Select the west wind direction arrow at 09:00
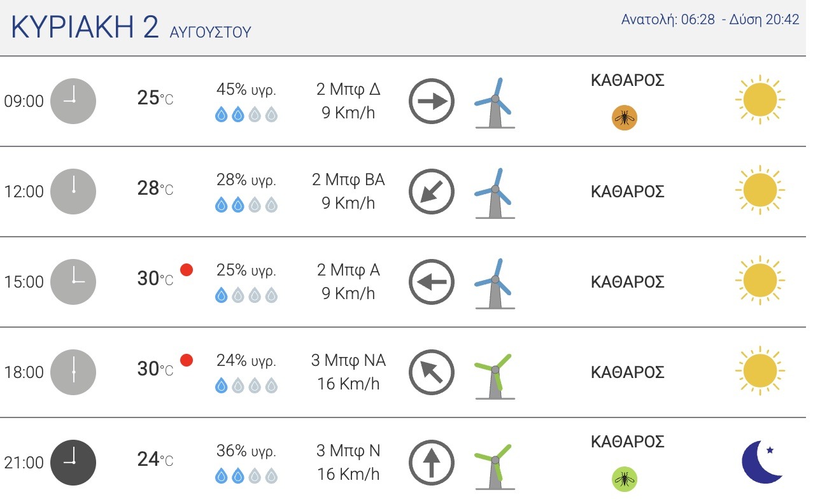The height and width of the screenshot is (504, 820). tap(431, 101)
